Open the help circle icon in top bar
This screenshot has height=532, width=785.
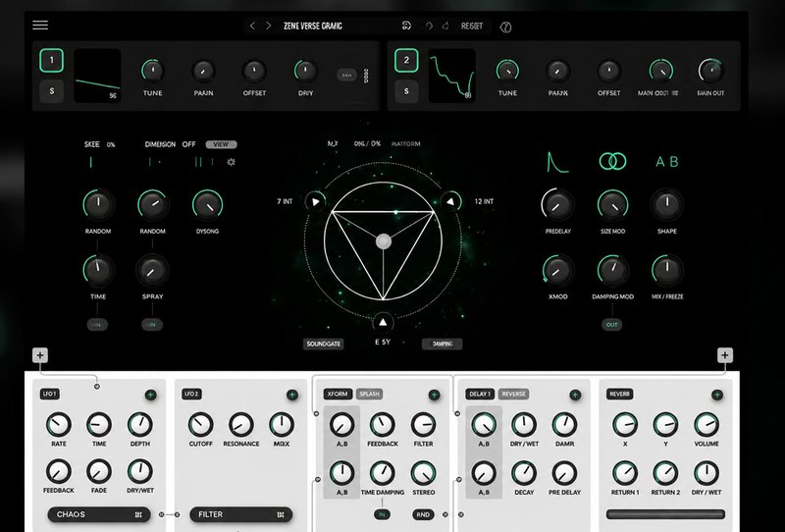(505, 27)
